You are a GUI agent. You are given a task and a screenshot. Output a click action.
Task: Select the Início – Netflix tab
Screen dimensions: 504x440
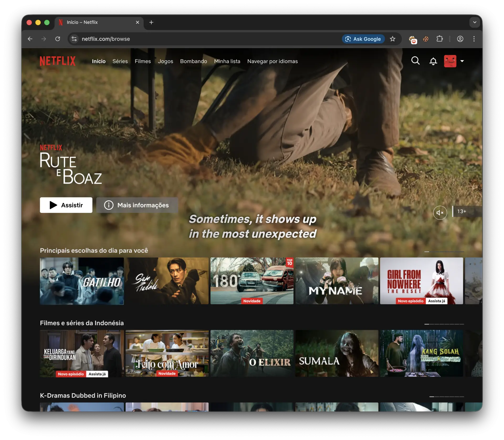click(99, 22)
